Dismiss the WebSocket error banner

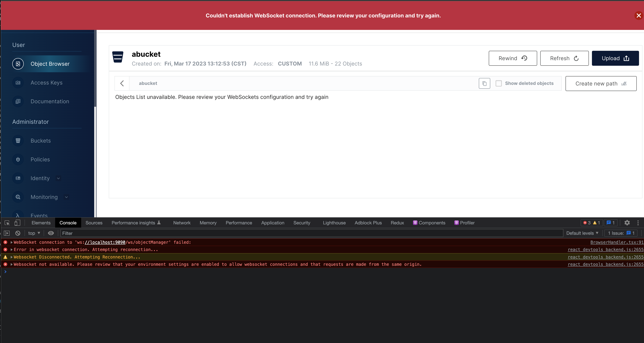638,16
